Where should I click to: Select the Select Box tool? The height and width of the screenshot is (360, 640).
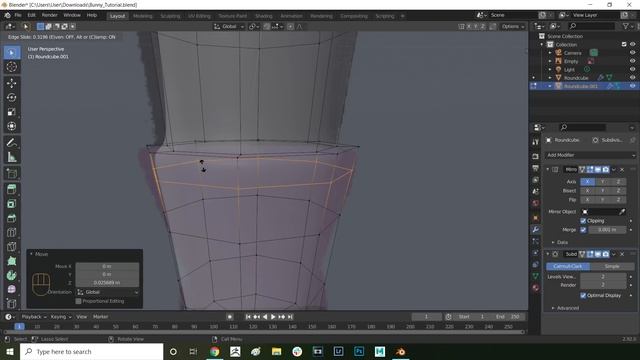(11, 53)
